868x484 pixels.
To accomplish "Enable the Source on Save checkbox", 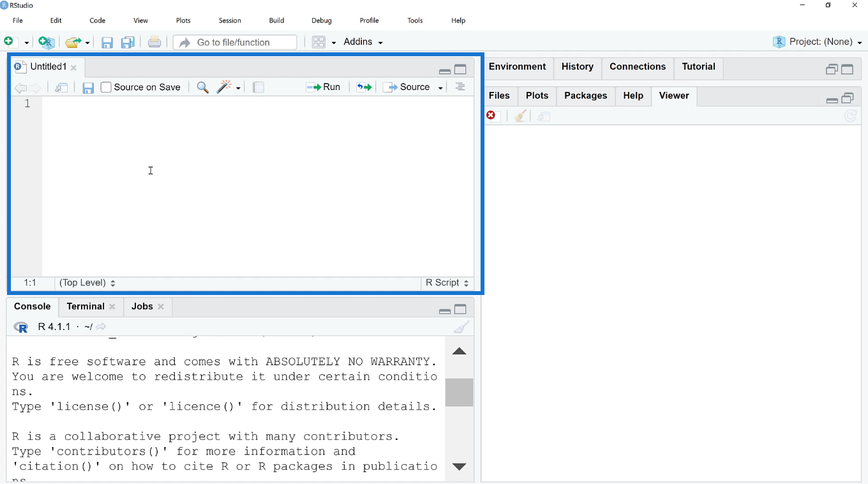I will (x=106, y=87).
